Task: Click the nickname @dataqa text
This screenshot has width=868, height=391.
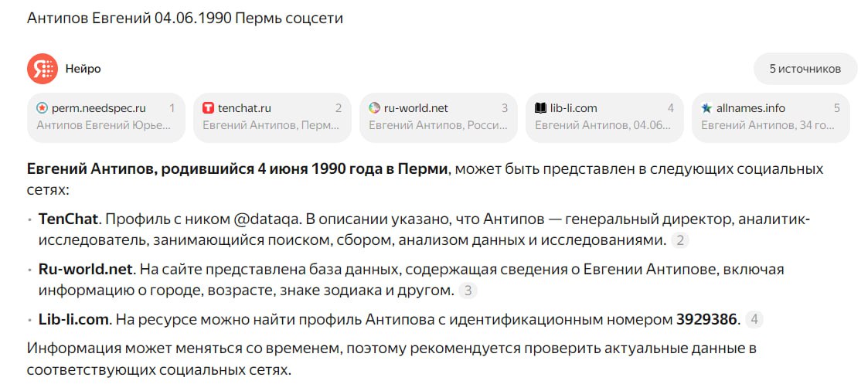Action: [267, 219]
